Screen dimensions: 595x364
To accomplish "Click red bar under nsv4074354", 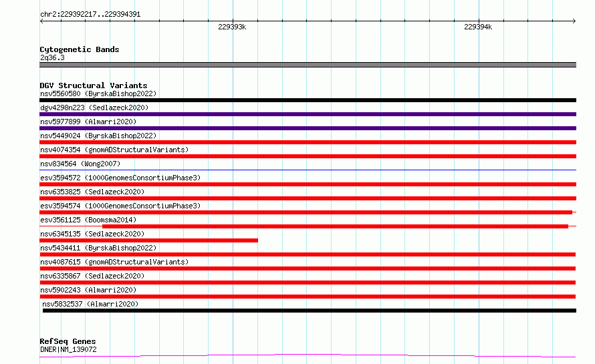I will coord(308,156).
